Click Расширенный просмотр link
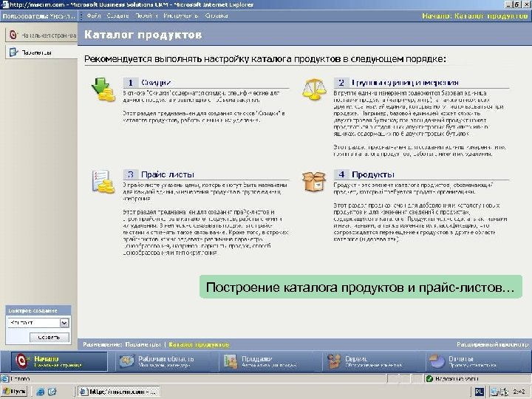 pos(492,344)
